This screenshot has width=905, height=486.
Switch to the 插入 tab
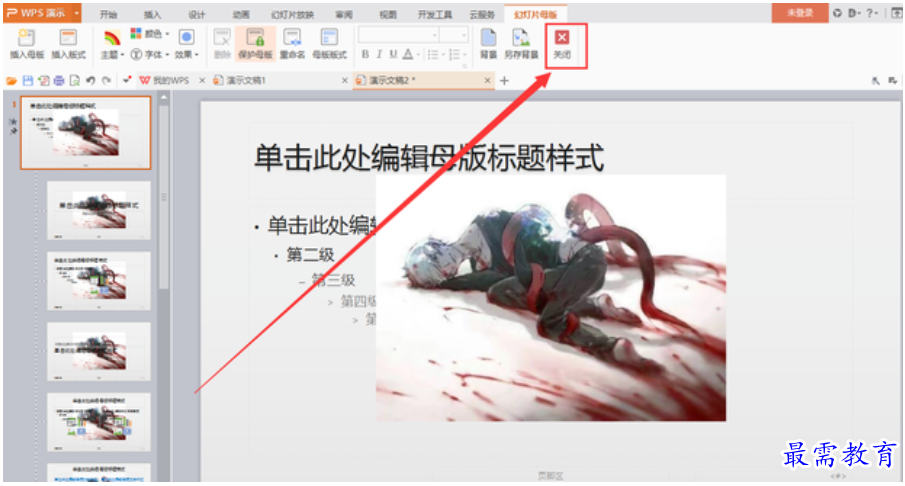(152, 14)
